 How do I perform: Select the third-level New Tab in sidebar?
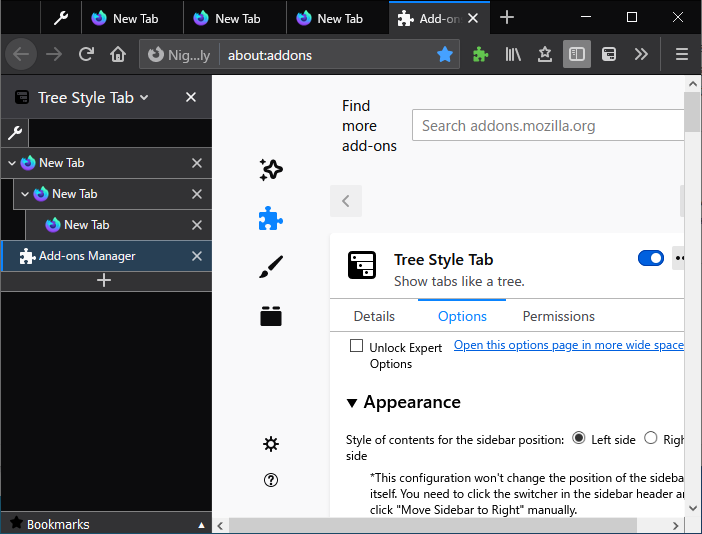(119, 225)
